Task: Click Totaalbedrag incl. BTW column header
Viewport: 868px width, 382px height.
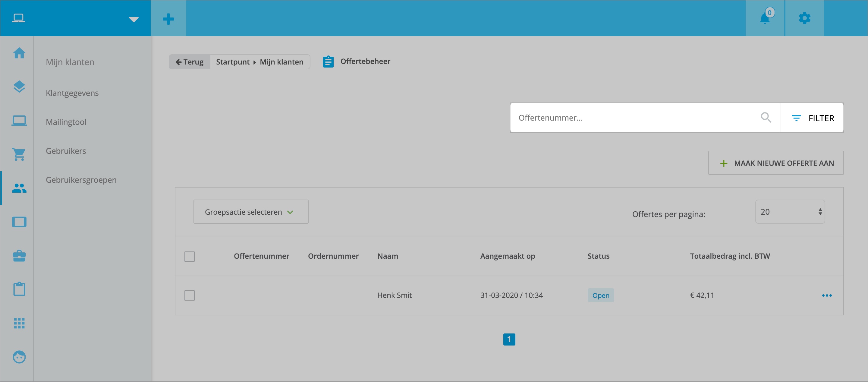Action: point(730,256)
